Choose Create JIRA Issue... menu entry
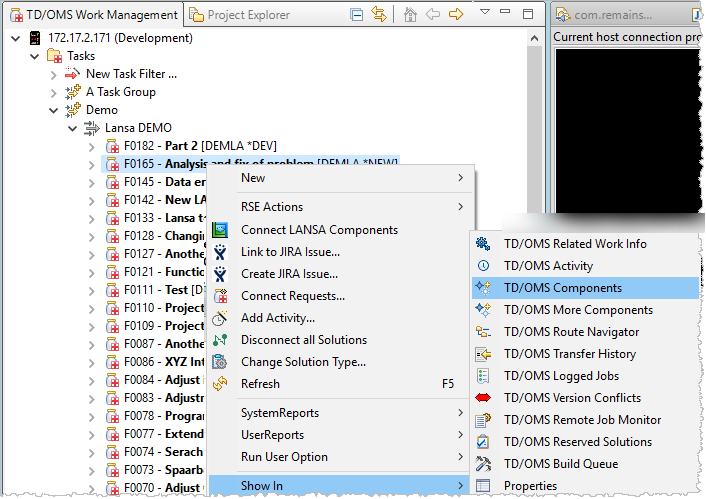This screenshot has width=706, height=499. pyautogui.click(x=289, y=274)
